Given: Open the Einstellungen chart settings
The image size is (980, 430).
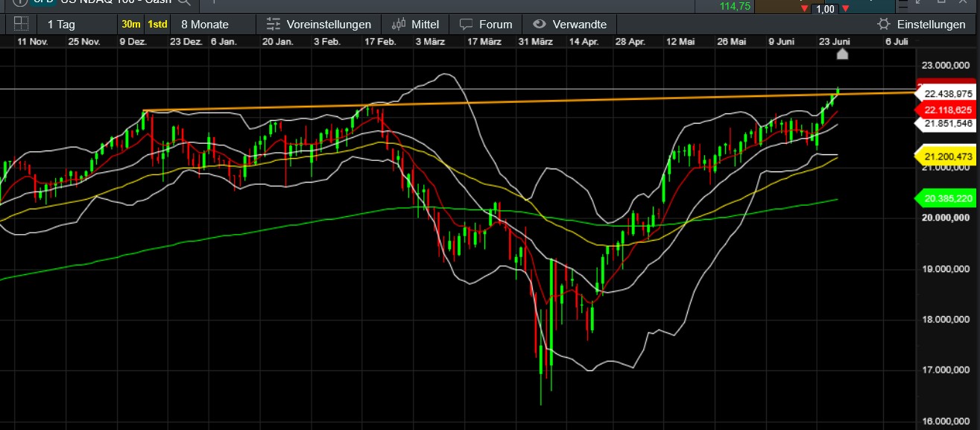Looking at the screenshot, I should tap(921, 24).
